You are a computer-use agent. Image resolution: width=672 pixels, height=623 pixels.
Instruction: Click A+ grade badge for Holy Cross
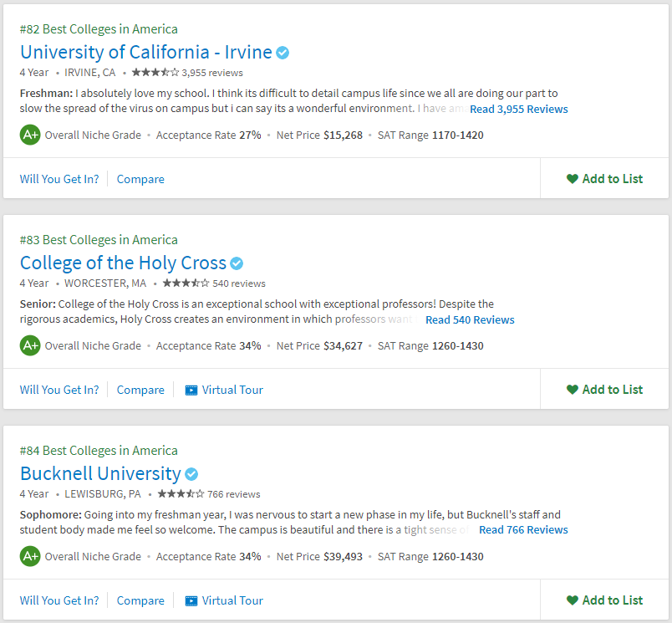tap(30, 345)
